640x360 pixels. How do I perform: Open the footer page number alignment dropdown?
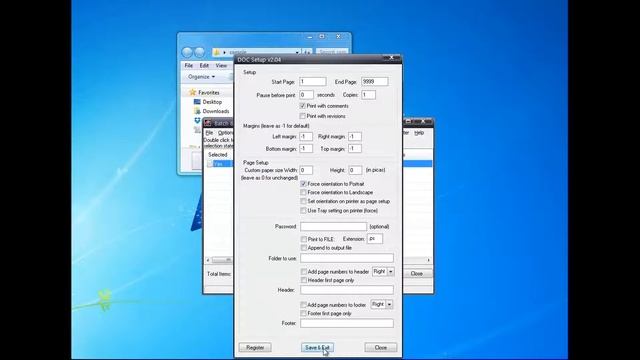point(389,304)
